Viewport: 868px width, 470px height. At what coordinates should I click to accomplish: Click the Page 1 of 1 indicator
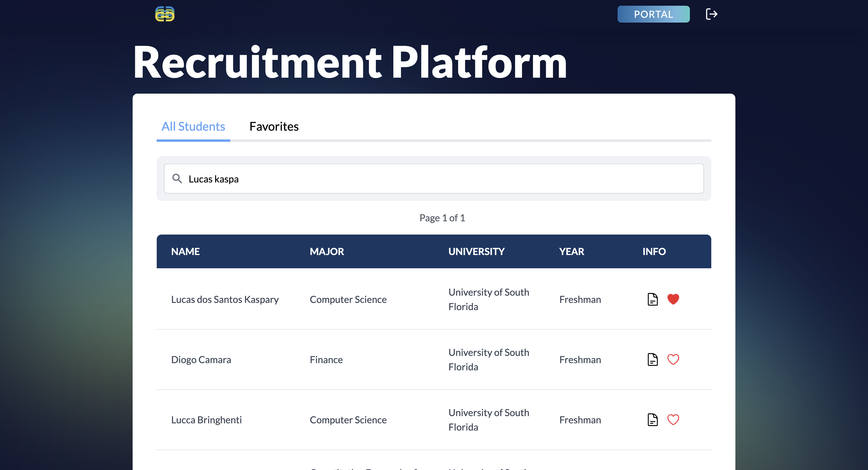(442, 217)
